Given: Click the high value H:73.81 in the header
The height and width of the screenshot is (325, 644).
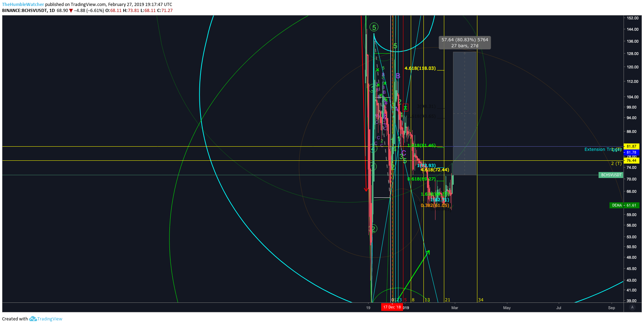Looking at the screenshot, I should (131, 11).
